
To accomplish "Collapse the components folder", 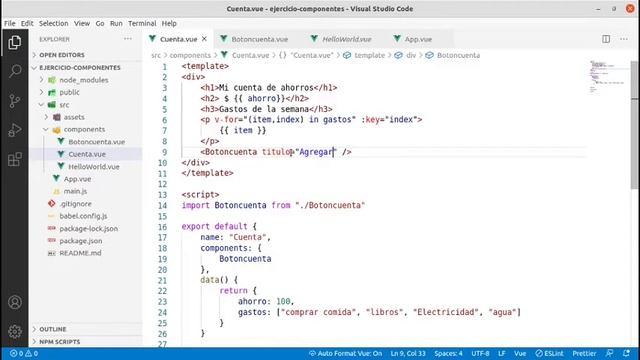I will click(84, 129).
